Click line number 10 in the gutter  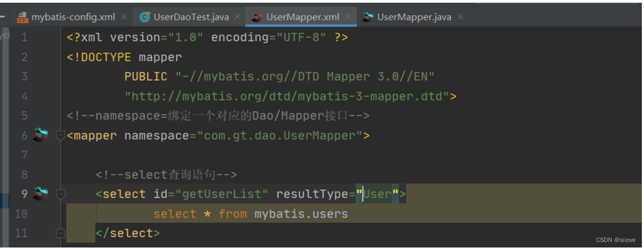(21, 214)
